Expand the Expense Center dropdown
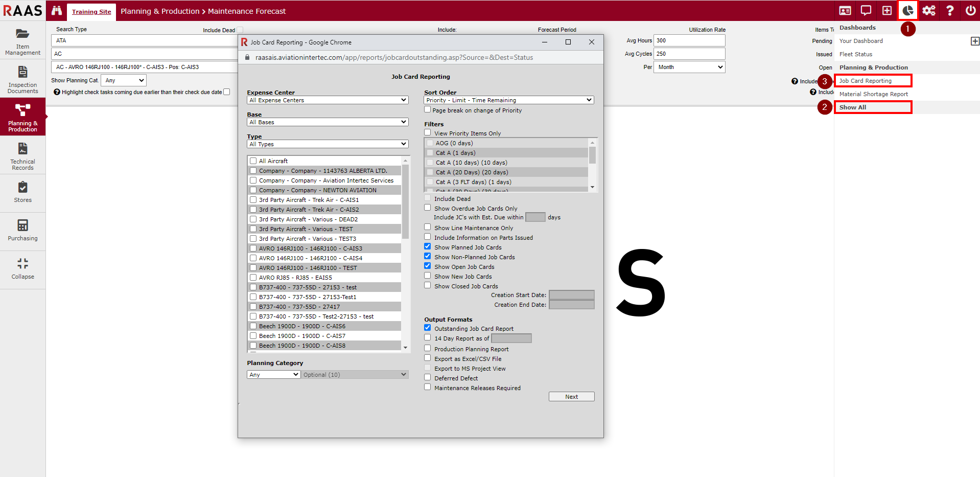Image resolution: width=980 pixels, height=477 pixels. coord(328,100)
